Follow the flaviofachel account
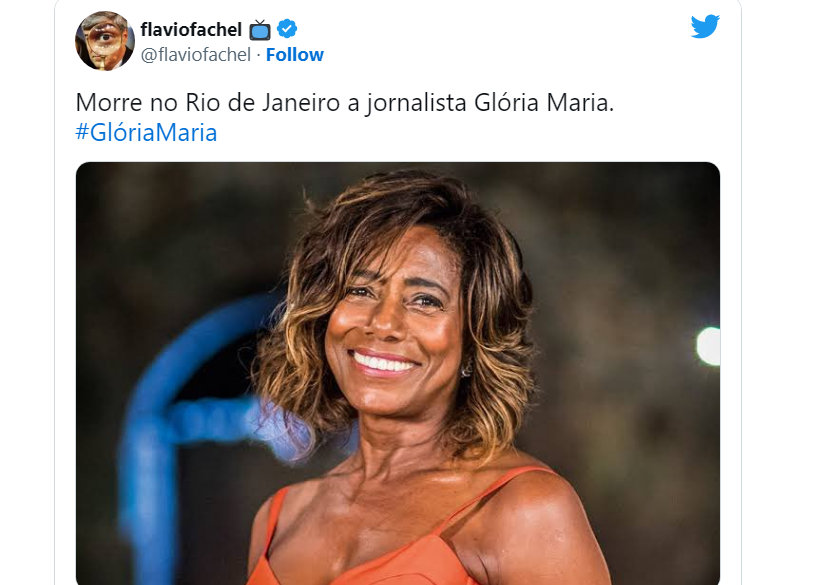The width and height of the screenshot is (824, 585). click(x=294, y=55)
